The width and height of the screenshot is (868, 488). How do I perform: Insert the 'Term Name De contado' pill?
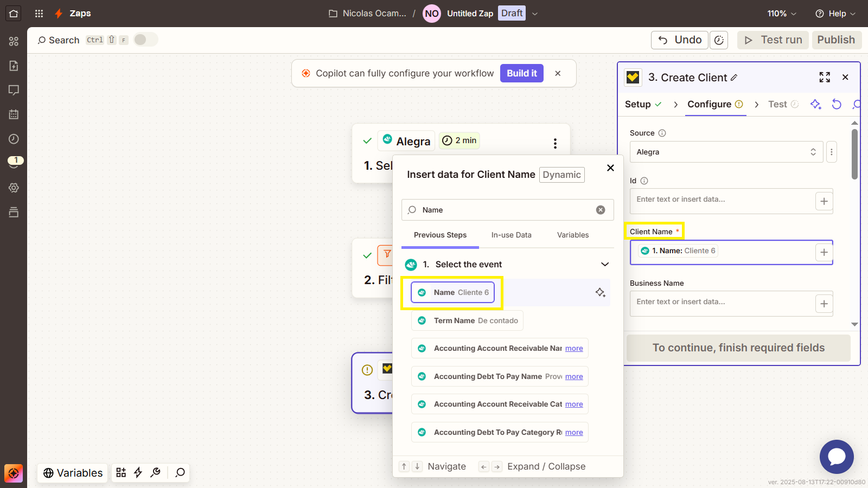point(467,320)
